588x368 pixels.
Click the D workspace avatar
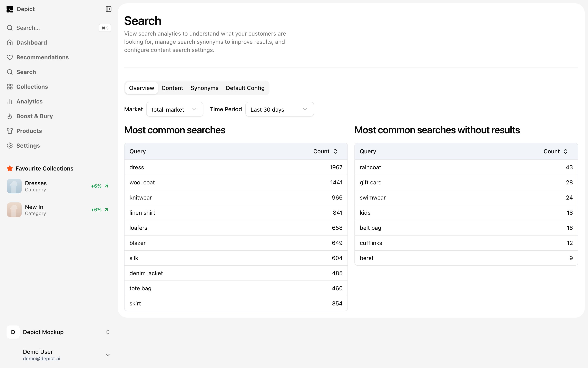(13, 332)
